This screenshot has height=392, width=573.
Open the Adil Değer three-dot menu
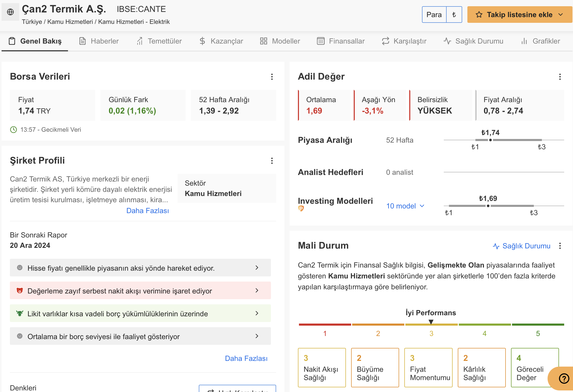pyautogui.click(x=560, y=77)
